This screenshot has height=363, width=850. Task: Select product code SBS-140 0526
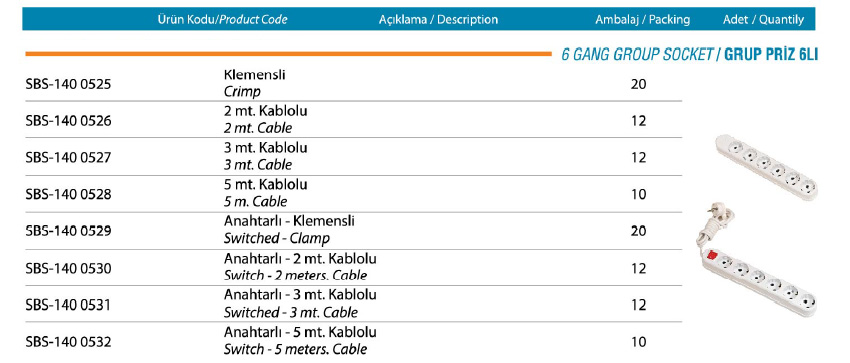pos(68,121)
